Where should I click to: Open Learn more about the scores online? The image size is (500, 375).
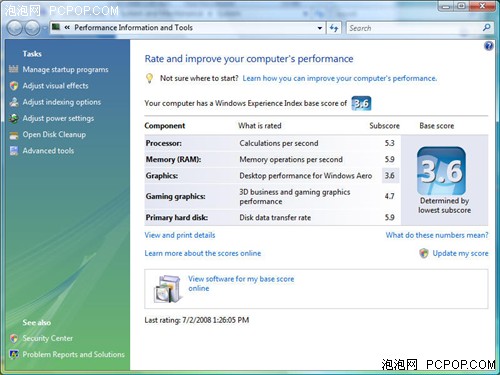pyautogui.click(x=203, y=253)
